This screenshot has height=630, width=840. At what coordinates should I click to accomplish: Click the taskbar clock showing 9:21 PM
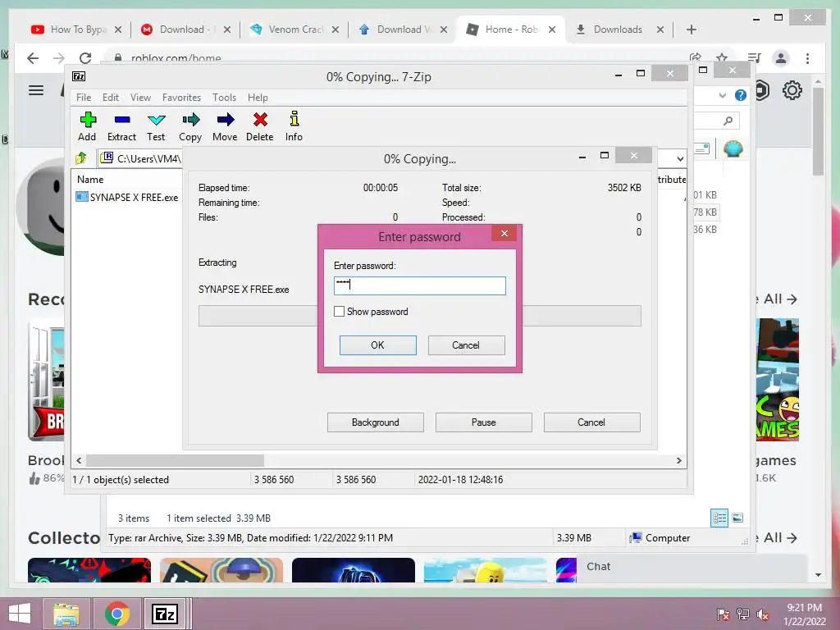click(804, 608)
